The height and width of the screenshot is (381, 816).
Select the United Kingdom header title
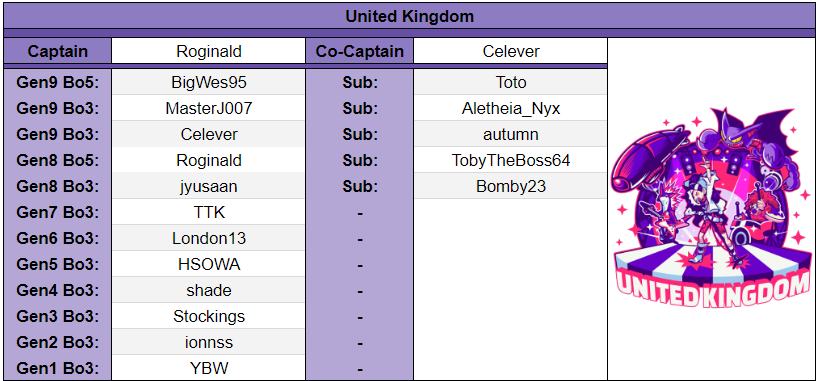[410, 16]
